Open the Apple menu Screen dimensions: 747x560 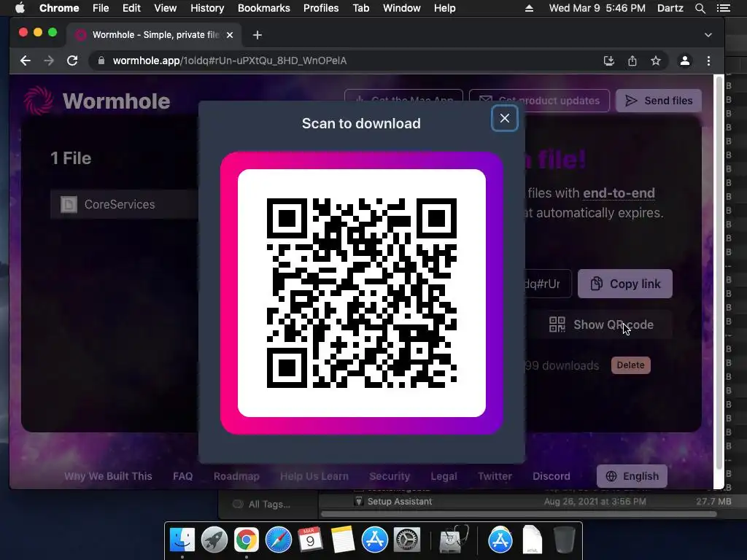point(20,8)
